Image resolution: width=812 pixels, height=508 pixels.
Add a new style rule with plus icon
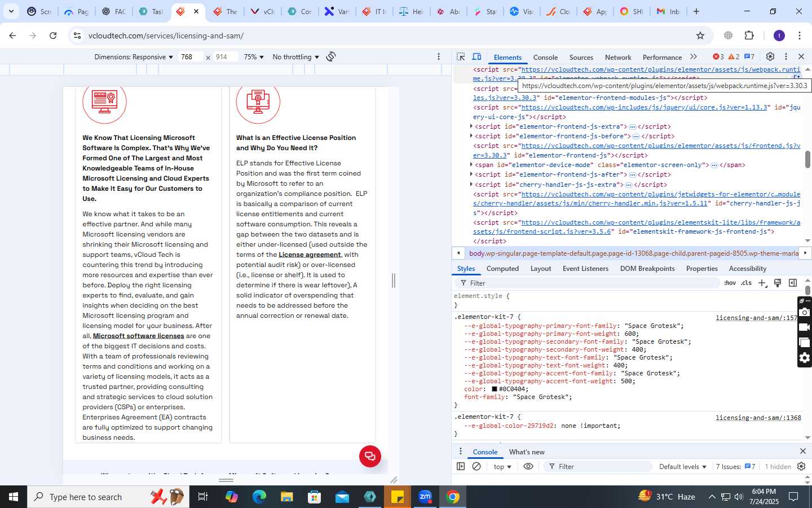click(x=762, y=283)
